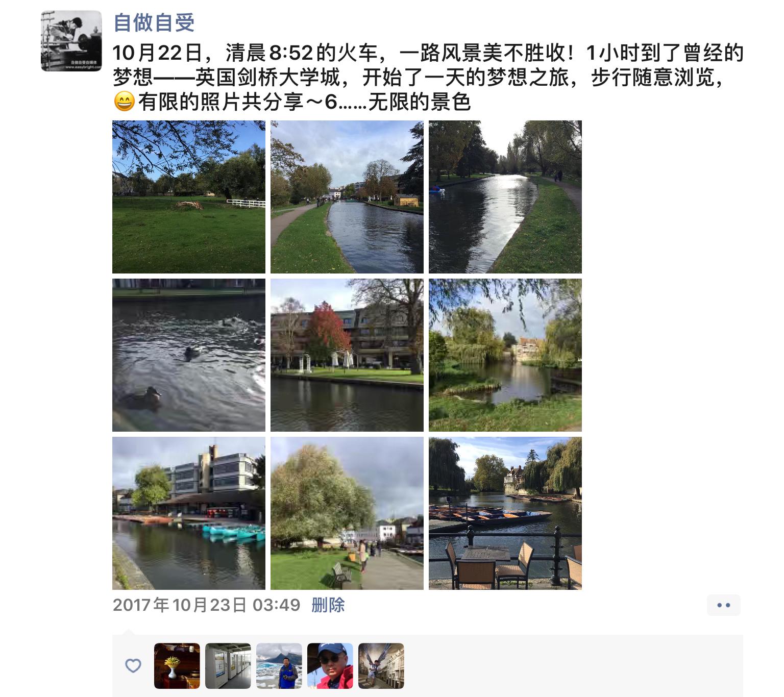Open the two-dot comment menu button
The image size is (784, 697).
[x=724, y=605]
